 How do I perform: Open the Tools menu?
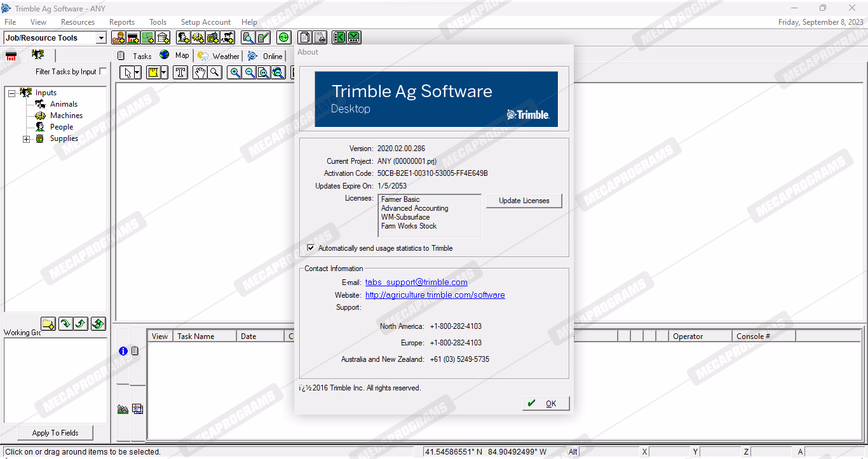click(158, 22)
